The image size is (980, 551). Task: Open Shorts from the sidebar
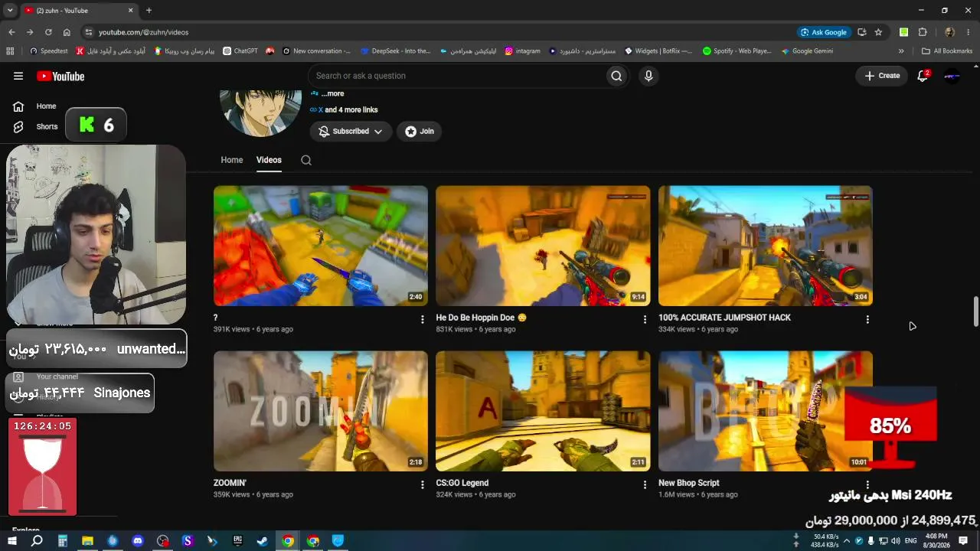(35, 127)
